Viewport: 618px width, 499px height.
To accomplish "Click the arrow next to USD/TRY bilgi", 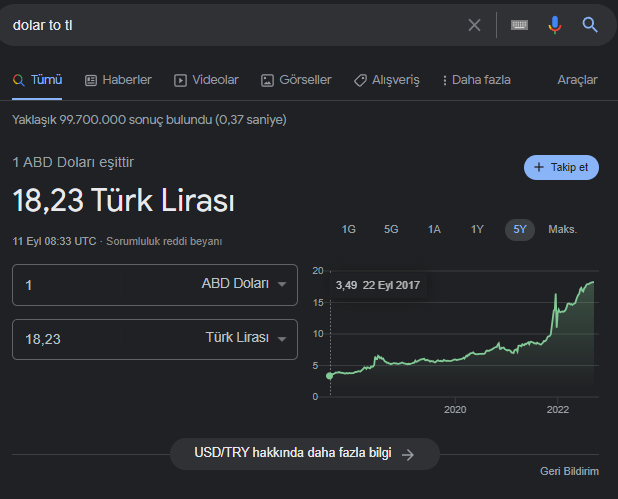I will 408,454.
